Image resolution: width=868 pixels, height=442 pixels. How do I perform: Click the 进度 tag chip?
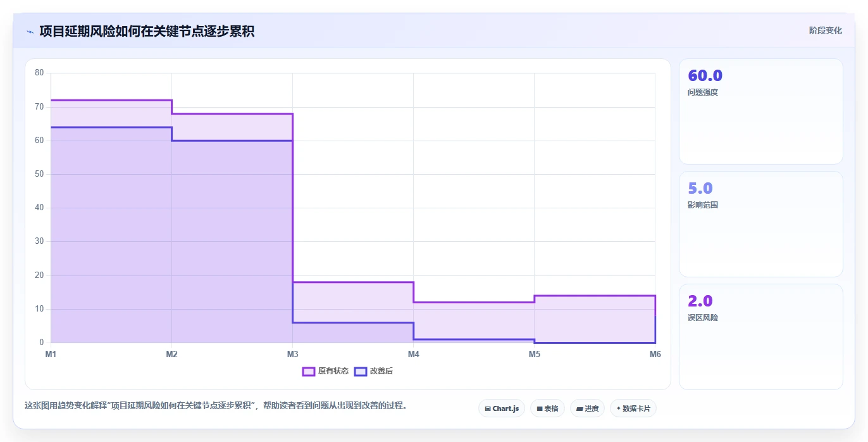[587, 408]
